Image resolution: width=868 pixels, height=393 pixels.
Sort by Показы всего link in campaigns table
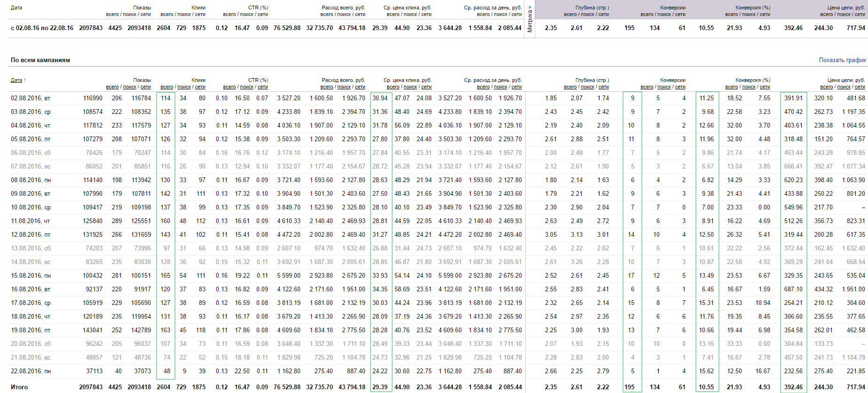[112, 87]
